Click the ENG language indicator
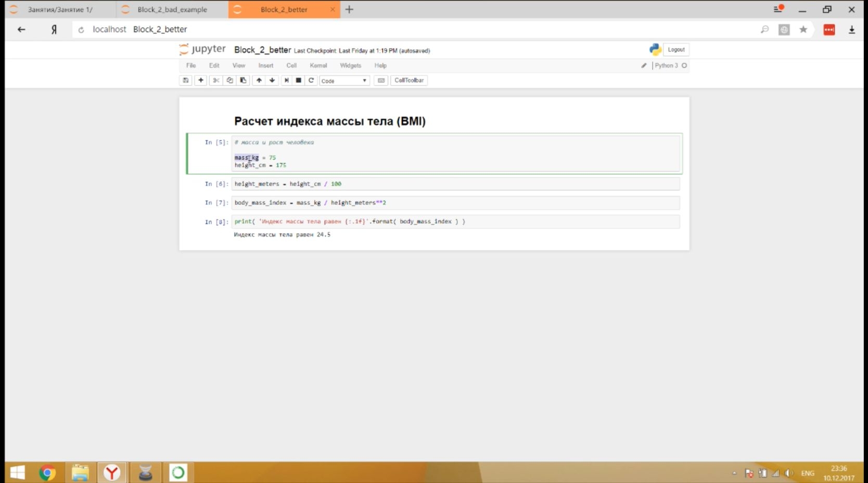868x483 pixels. coord(808,473)
